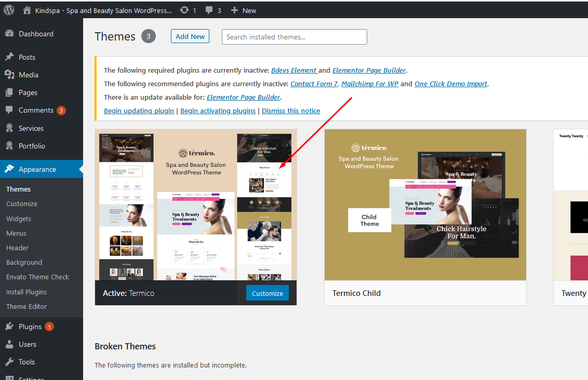Click the Comments bubble icon in sidebar
The width and height of the screenshot is (588, 380).
click(9, 110)
